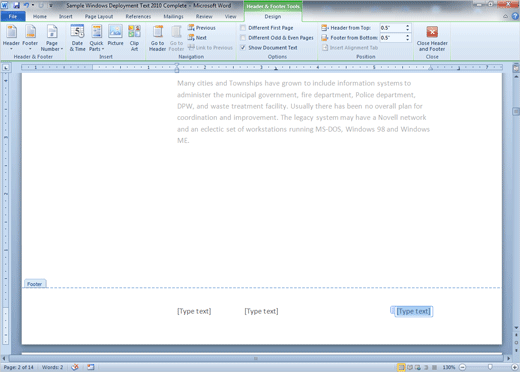Decrease Footer from Bottom spinner

click(x=408, y=40)
